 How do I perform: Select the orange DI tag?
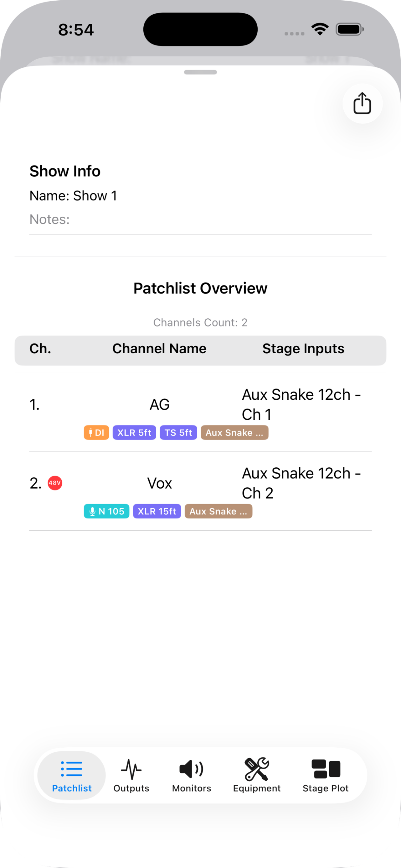click(x=96, y=432)
